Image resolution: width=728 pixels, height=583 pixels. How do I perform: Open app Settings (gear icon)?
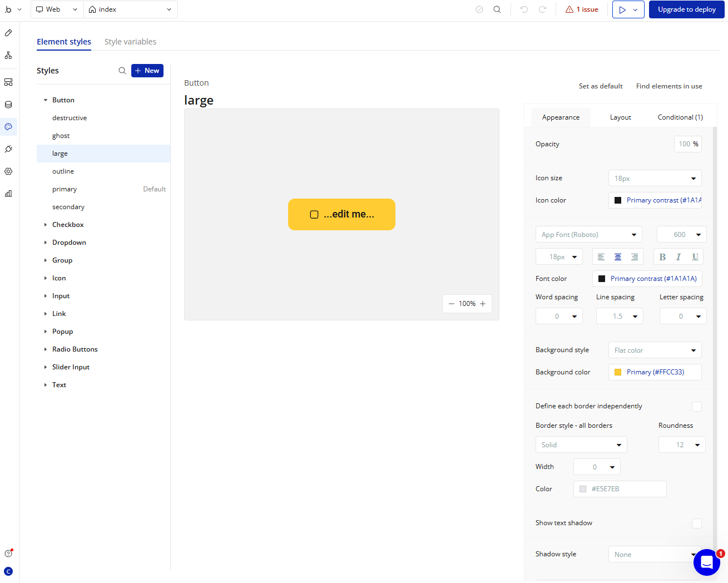point(8,171)
